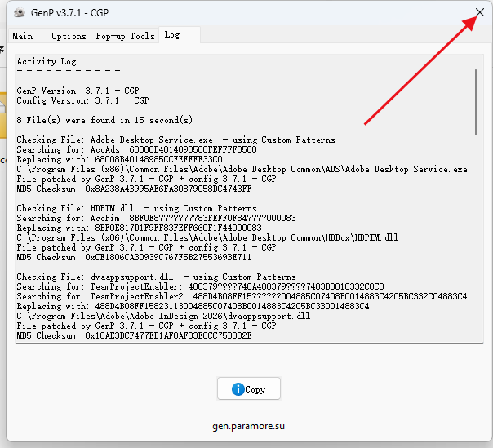Click 'MD5 Checksum: 0x10AE3BCF477ED1AF8AF33E8CC75B832E'
The width and height of the screenshot is (493, 448).
click(x=134, y=335)
